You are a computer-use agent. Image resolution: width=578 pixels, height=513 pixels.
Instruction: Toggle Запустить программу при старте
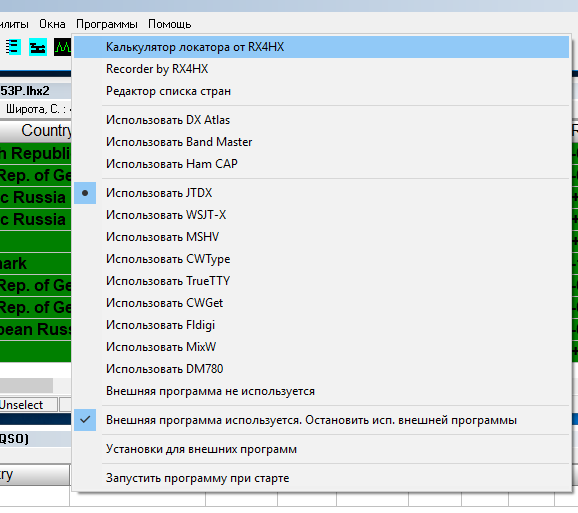pos(321,478)
